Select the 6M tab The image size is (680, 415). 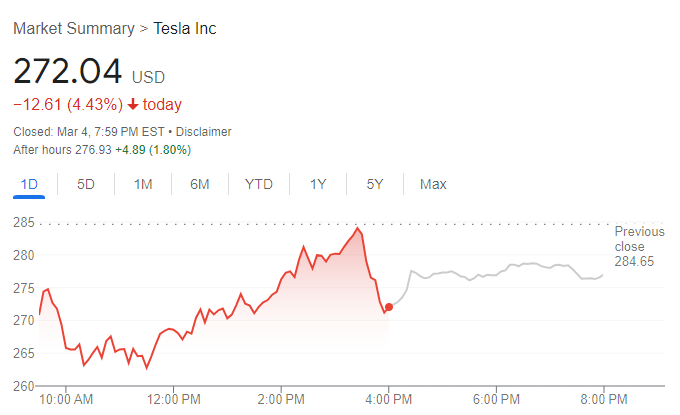pyautogui.click(x=200, y=184)
